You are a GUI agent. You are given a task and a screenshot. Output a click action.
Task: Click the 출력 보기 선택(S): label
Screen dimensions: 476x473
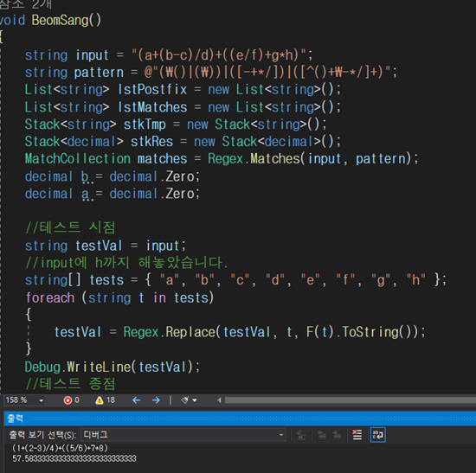click(42, 435)
